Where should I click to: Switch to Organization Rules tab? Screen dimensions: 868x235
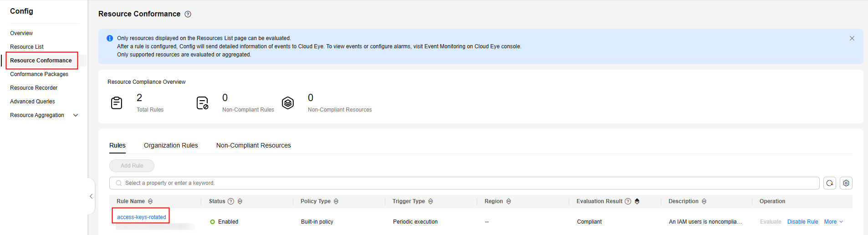(x=171, y=145)
